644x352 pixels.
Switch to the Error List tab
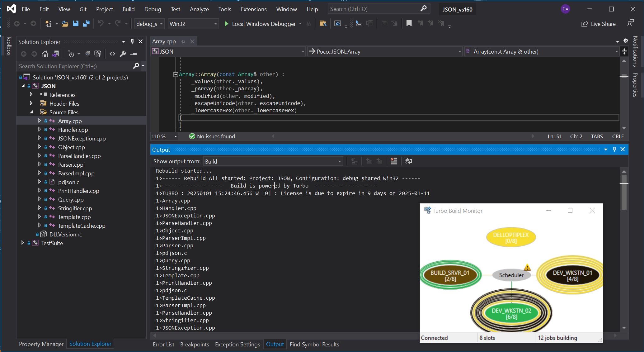(x=163, y=344)
